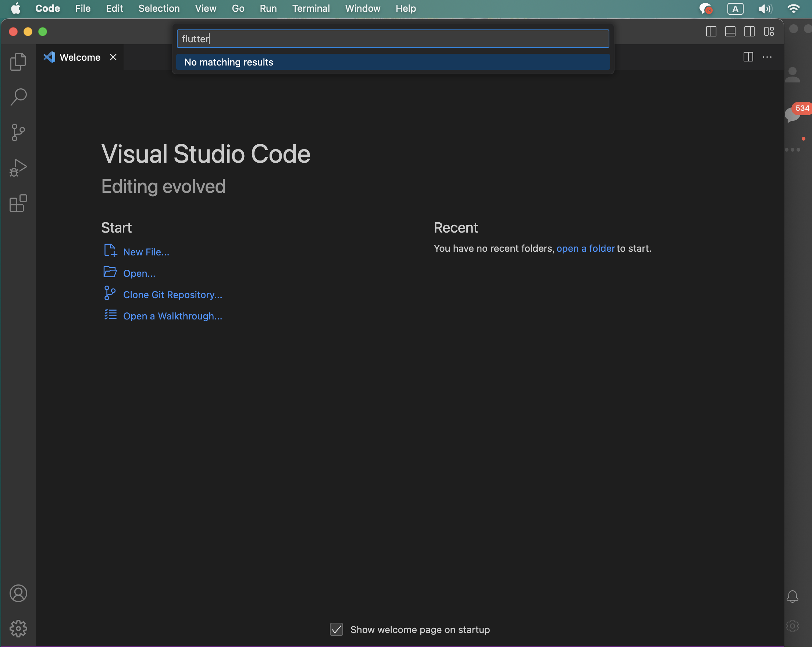Toggle the primary side bar layout icon
The image size is (812, 647).
pos(711,31)
